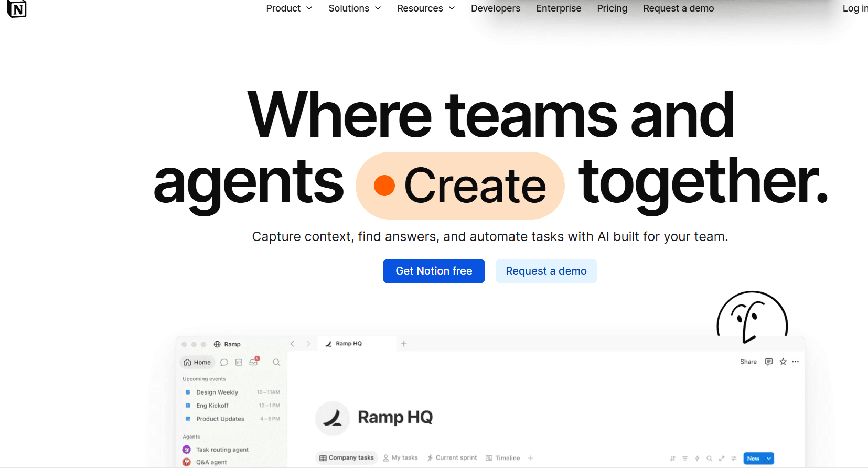
Task: Go back with the left arrow icon
Action: 293,344
